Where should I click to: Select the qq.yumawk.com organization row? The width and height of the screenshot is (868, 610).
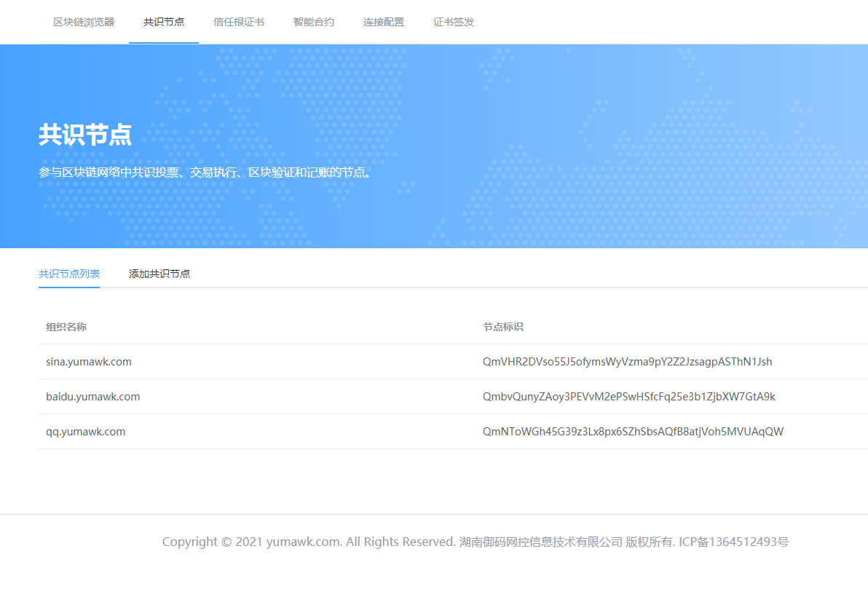(x=85, y=432)
